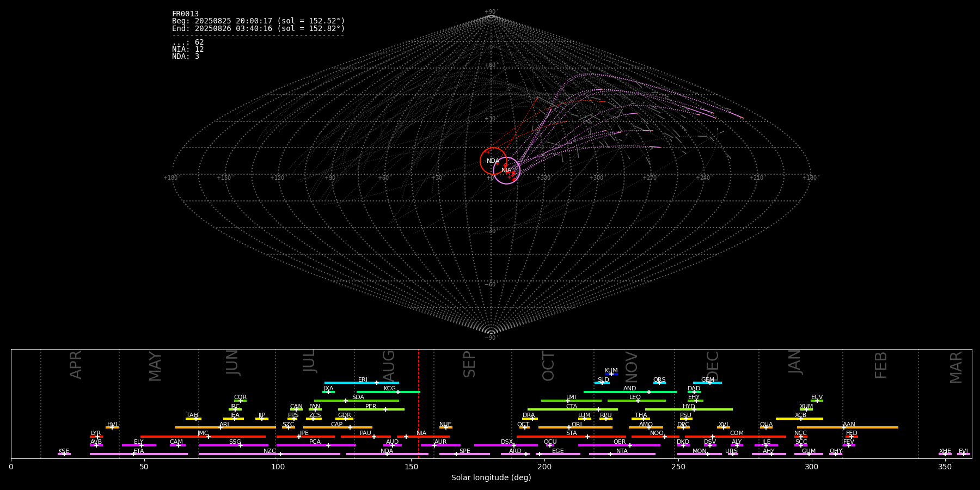Image resolution: width=980 pixels, height=490 pixels.
Task: Click the 'Beg: 20250825 20:00:17' header line
Action: click(259, 21)
